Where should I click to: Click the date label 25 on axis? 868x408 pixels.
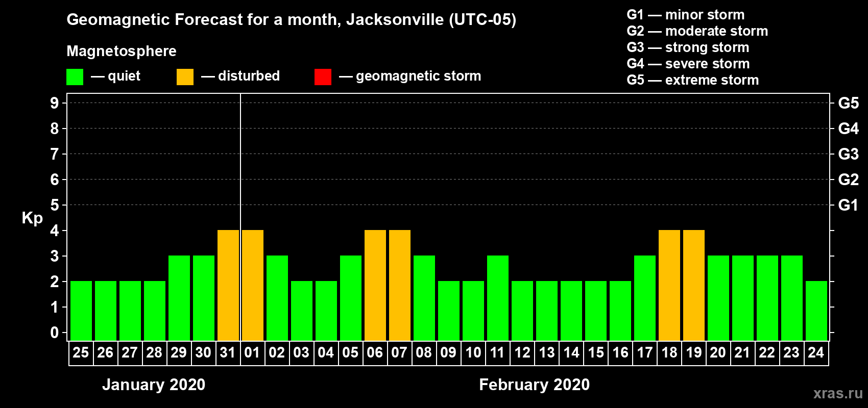click(81, 352)
